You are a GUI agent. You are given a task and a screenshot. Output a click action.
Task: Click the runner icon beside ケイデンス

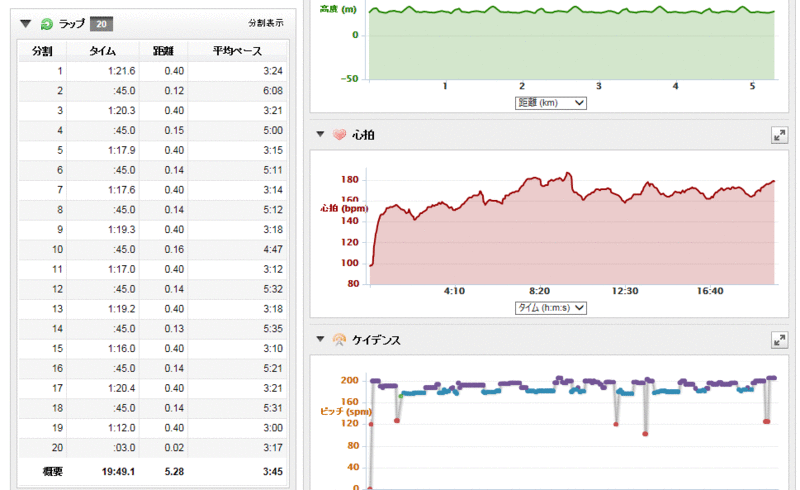[x=339, y=340]
